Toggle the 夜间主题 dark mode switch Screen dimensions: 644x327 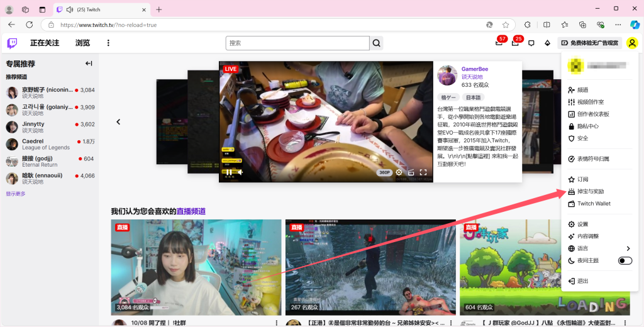coord(625,260)
